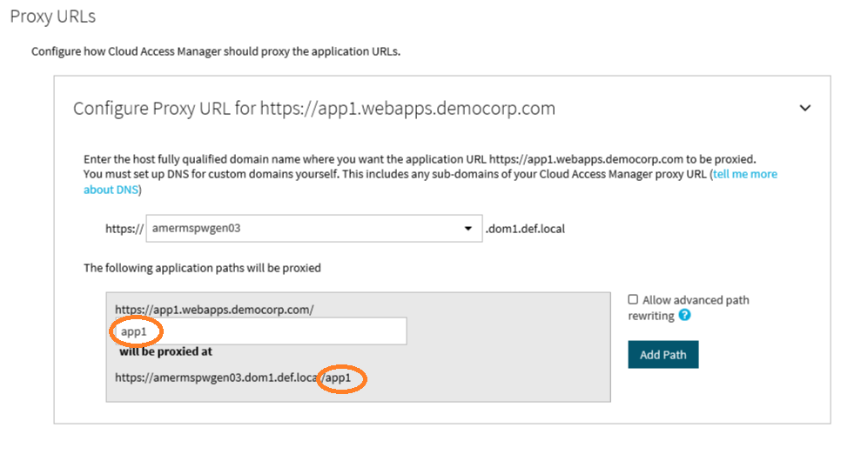The height and width of the screenshot is (461, 868).
Task: Select the amermspwgen03 hostname combo box
Action: [314, 228]
